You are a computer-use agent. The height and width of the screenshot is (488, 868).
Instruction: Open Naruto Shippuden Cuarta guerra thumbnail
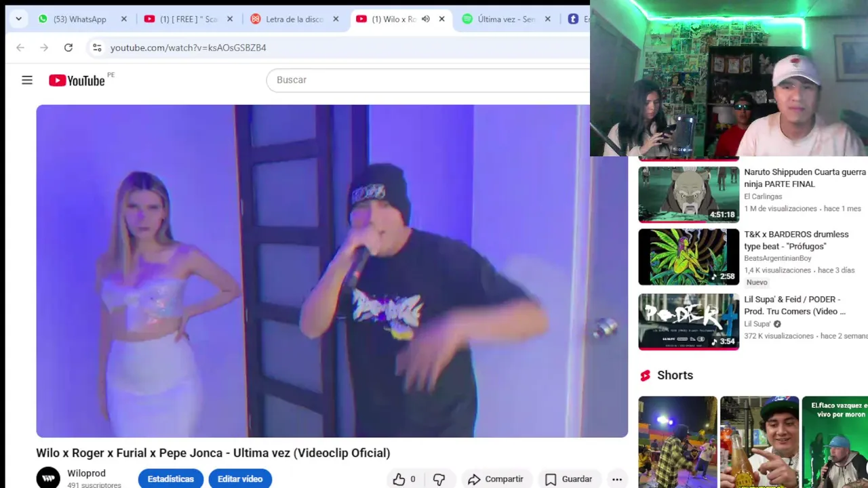click(x=688, y=195)
